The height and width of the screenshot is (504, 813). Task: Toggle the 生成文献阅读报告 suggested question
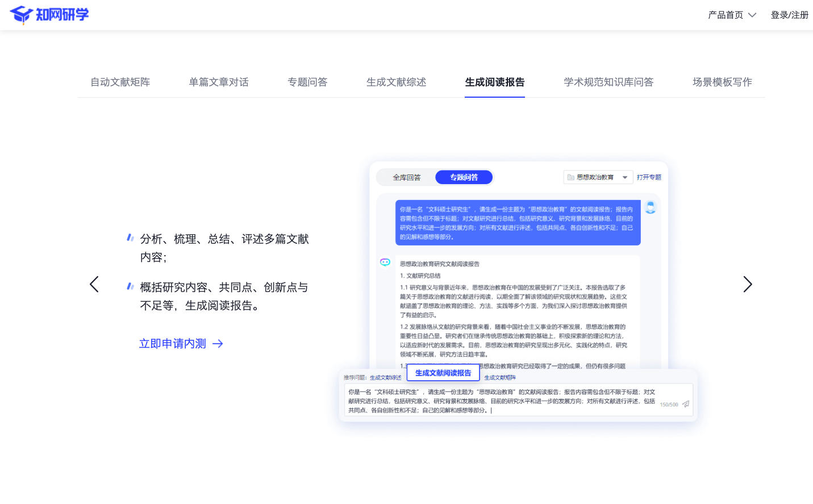443,372
